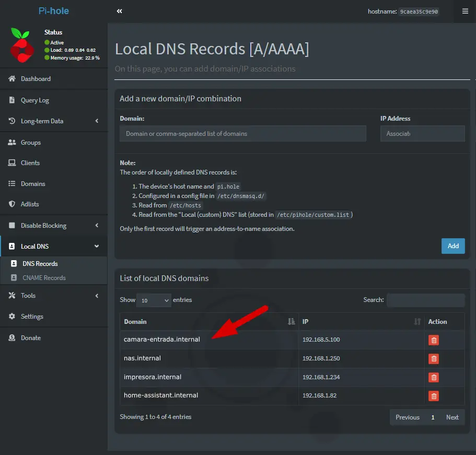Click Showing 1 to 4 of 4 entries
The image size is (476, 455).
[x=155, y=417]
